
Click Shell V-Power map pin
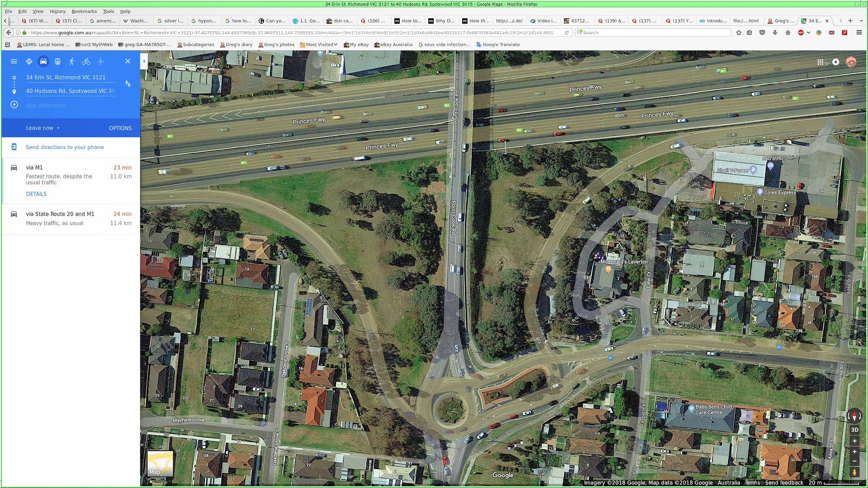tap(753, 170)
